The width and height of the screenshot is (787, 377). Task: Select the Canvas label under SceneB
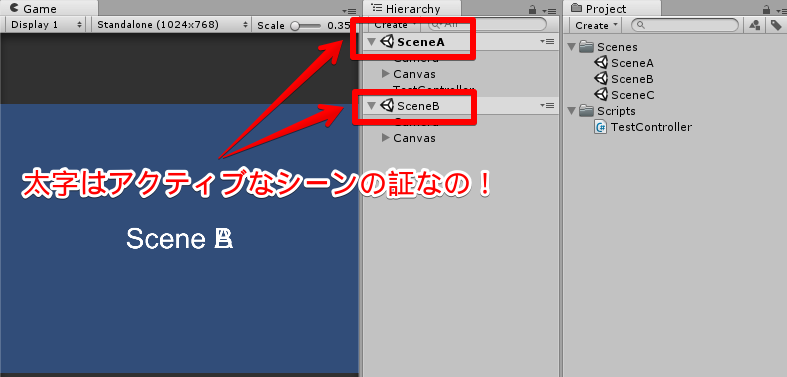[x=414, y=138]
